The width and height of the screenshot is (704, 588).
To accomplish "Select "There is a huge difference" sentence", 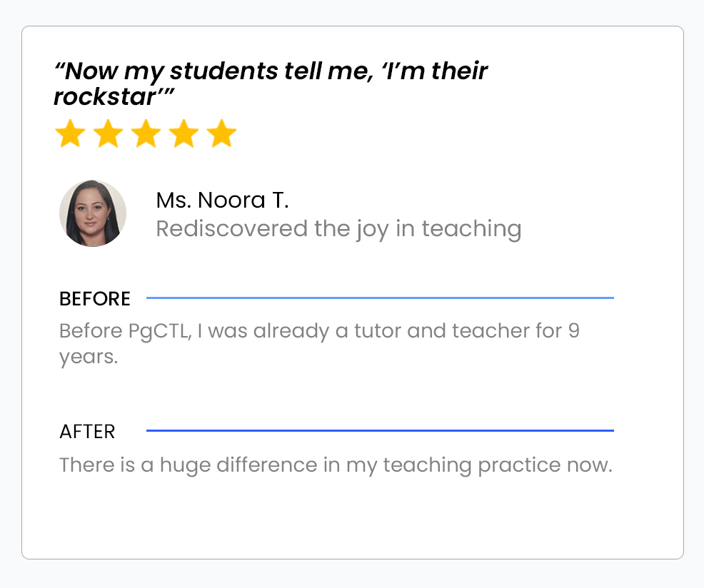I will point(336,465).
